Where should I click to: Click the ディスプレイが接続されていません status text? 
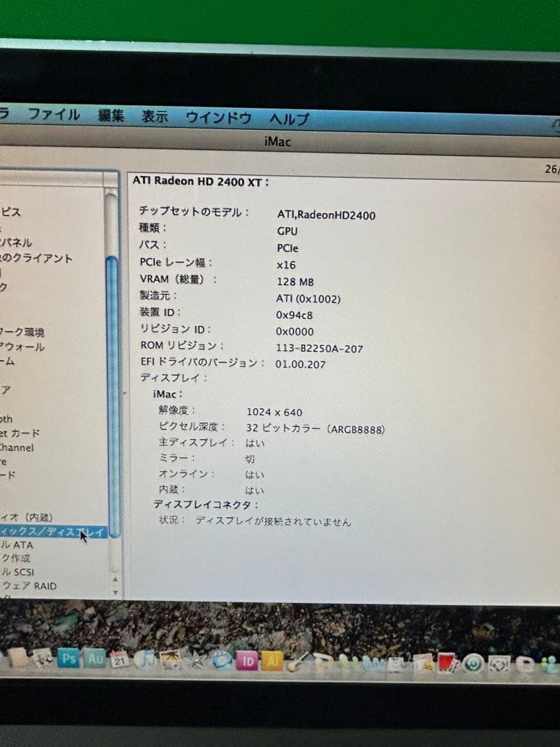click(x=273, y=522)
